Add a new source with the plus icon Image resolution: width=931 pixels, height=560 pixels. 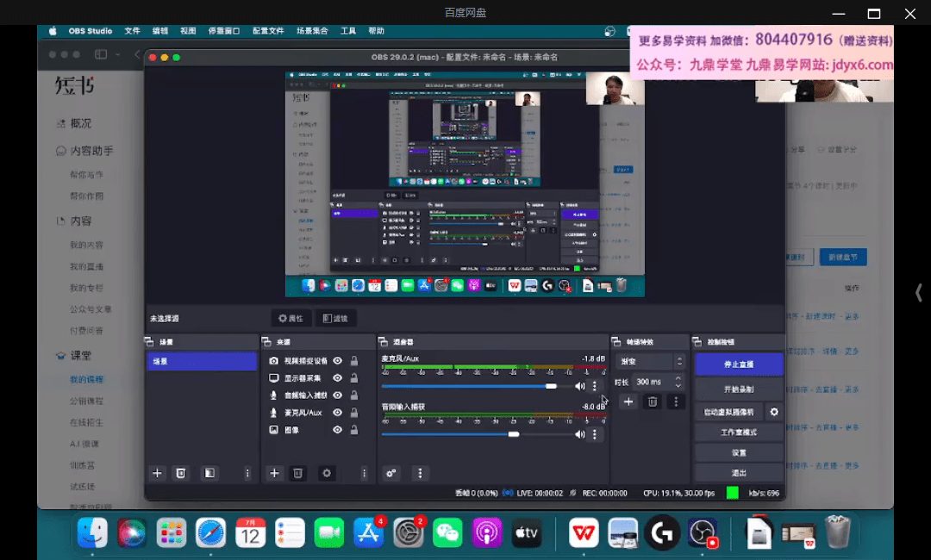coord(274,473)
